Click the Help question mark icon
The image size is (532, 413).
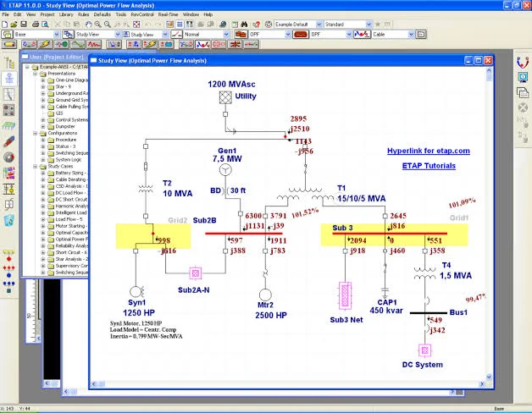coord(257,25)
